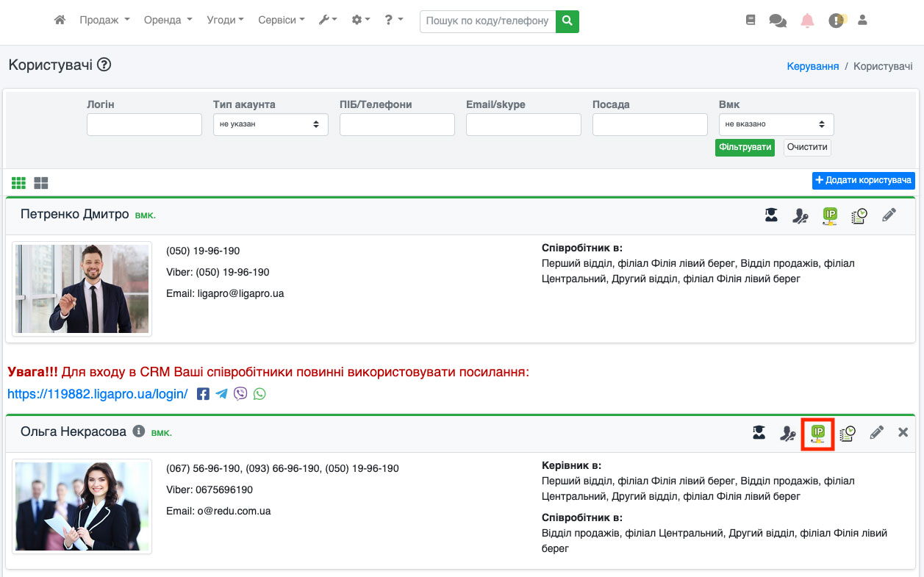Share the login link via Telegram icon
This screenshot has width=924, height=577.
coord(221,394)
